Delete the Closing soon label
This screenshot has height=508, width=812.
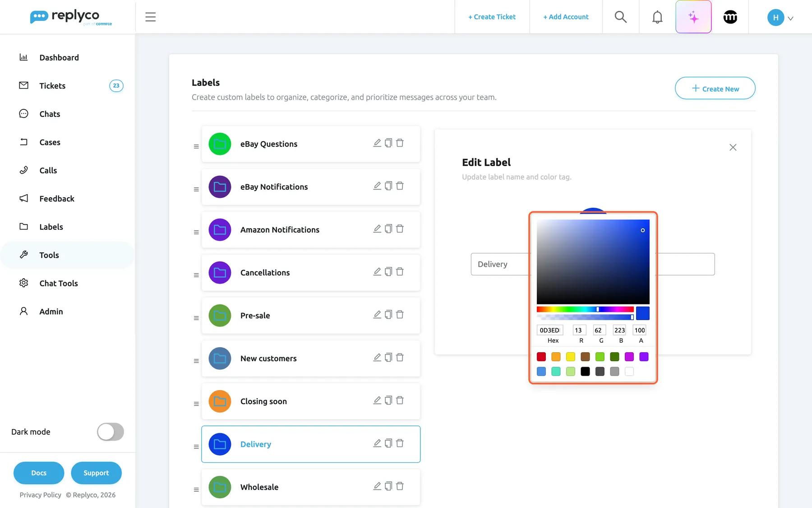(400, 401)
